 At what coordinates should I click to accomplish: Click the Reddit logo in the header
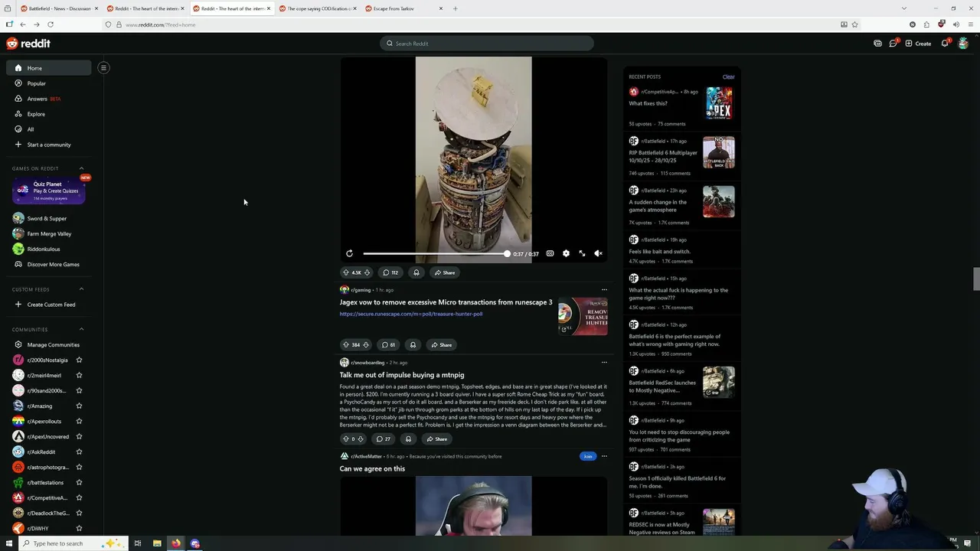pos(28,44)
